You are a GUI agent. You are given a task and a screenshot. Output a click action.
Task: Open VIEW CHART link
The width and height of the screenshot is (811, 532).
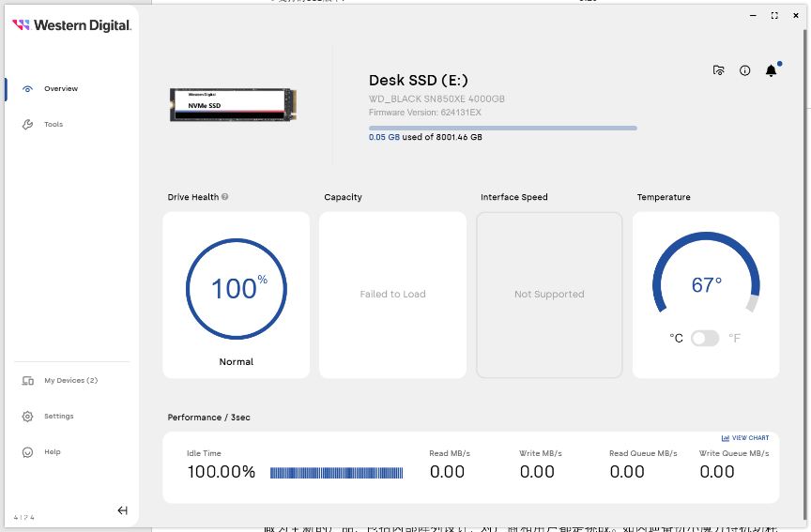coord(745,438)
